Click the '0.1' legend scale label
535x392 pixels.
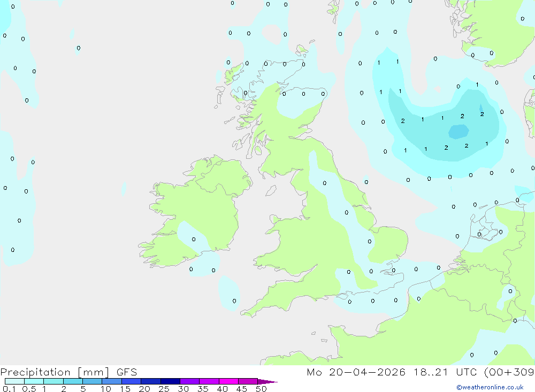(9, 389)
